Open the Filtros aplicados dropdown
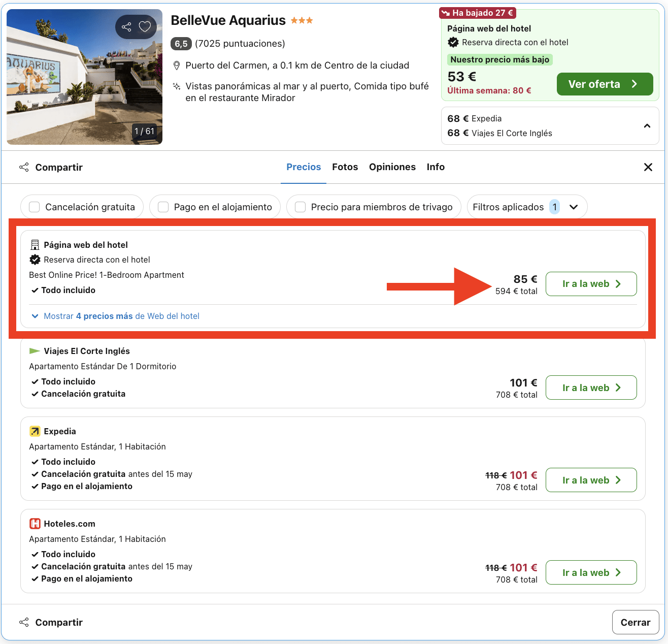The height and width of the screenshot is (644, 668). (527, 207)
